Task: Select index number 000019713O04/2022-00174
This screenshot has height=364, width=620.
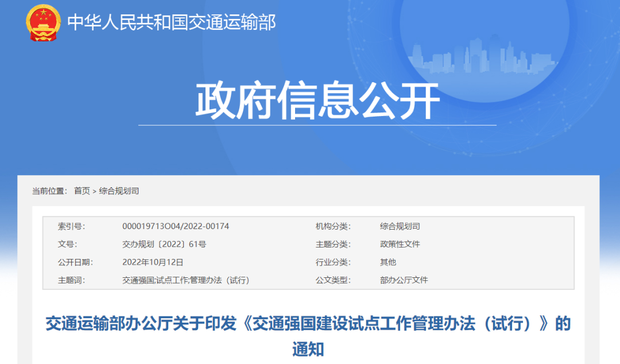Action: point(176,226)
